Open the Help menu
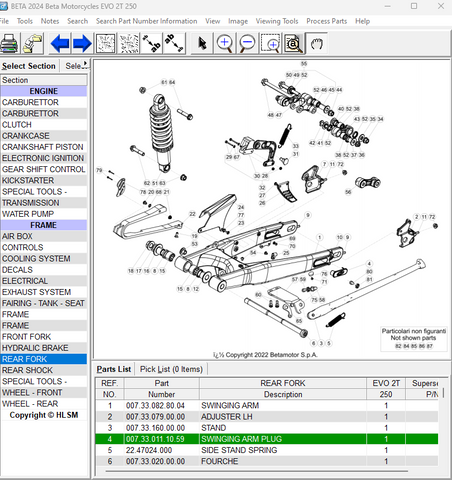 tap(362, 21)
